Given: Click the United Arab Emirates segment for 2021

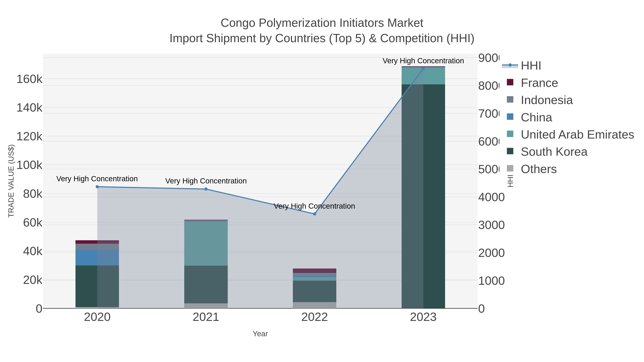Looking at the screenshot, I should 206,244.
